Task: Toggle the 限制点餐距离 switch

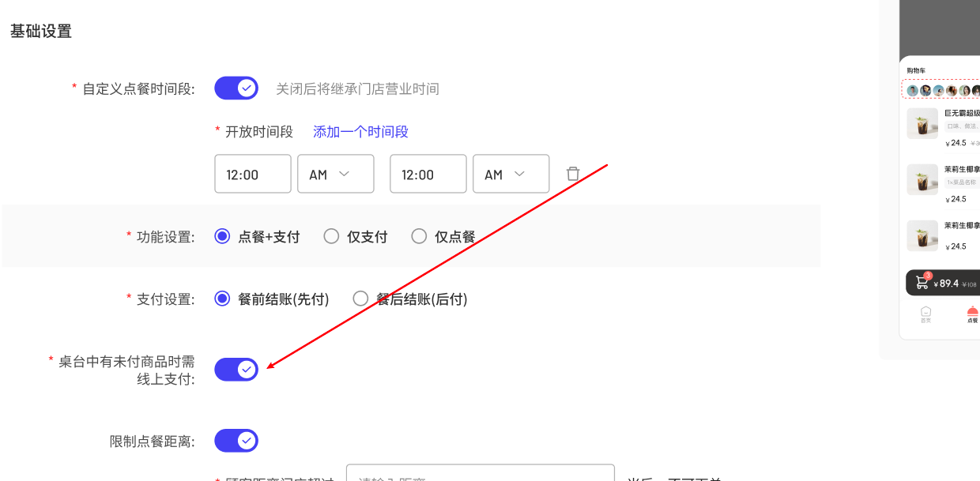Action: point(236,440)
